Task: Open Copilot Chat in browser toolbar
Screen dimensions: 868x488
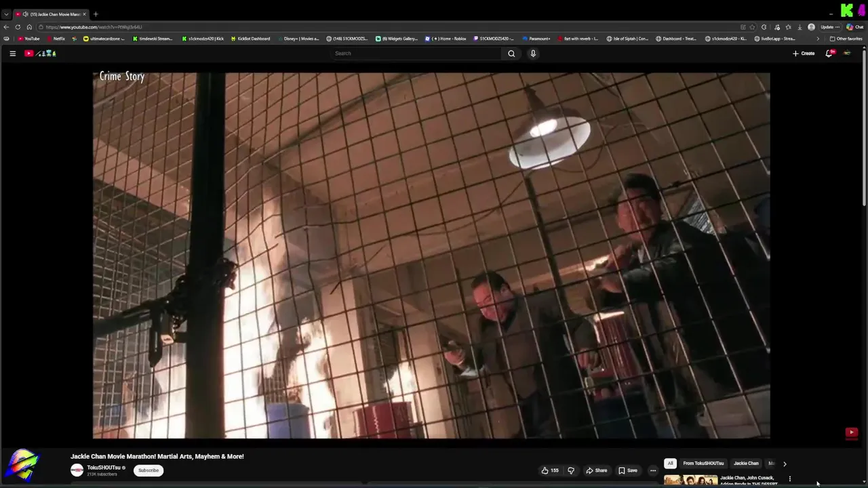Action: (855, 27)
